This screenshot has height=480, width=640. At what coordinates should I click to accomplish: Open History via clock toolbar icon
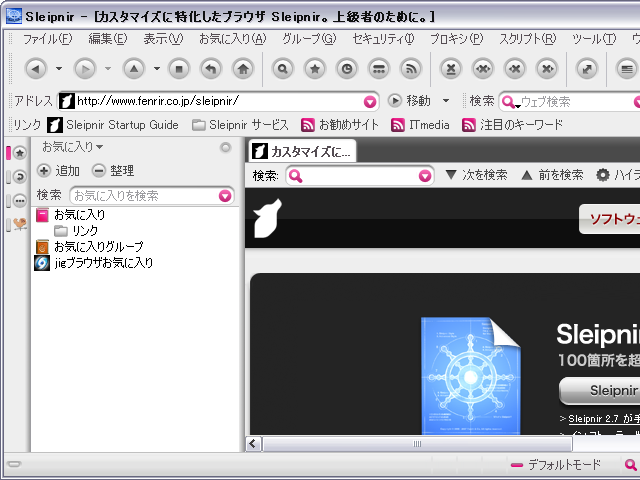(347, 69)
